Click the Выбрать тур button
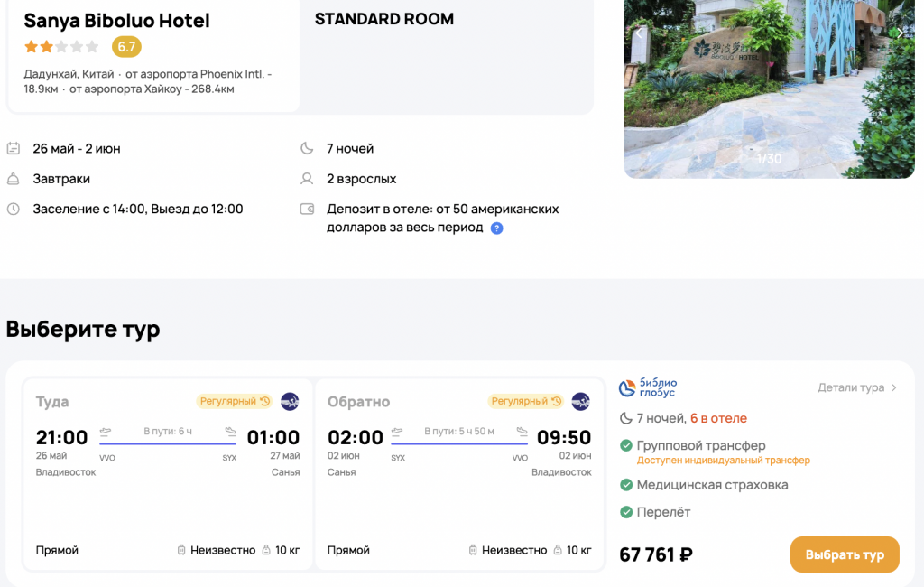 845,554
